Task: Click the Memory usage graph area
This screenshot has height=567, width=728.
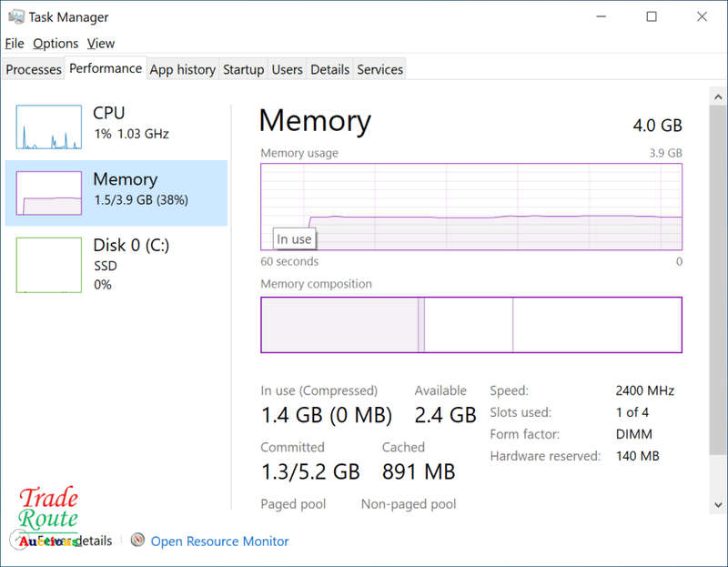Action: [471, 207]
